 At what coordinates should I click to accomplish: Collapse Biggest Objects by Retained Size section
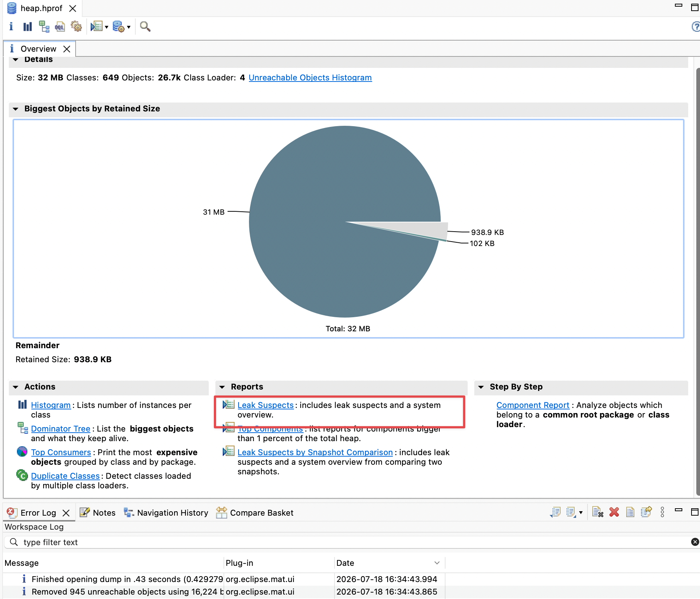(x=15, y=109)
